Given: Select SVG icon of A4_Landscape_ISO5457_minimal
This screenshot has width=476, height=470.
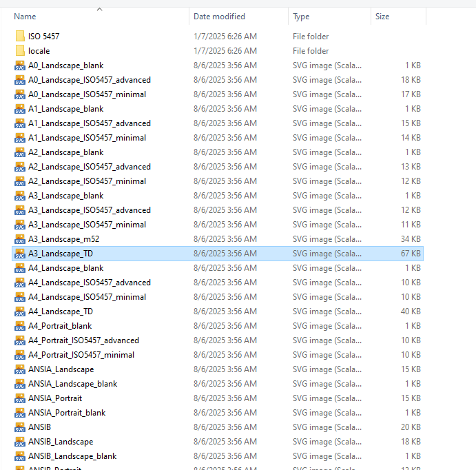Looking at the screenshot, I should click(x=20, y=297).
